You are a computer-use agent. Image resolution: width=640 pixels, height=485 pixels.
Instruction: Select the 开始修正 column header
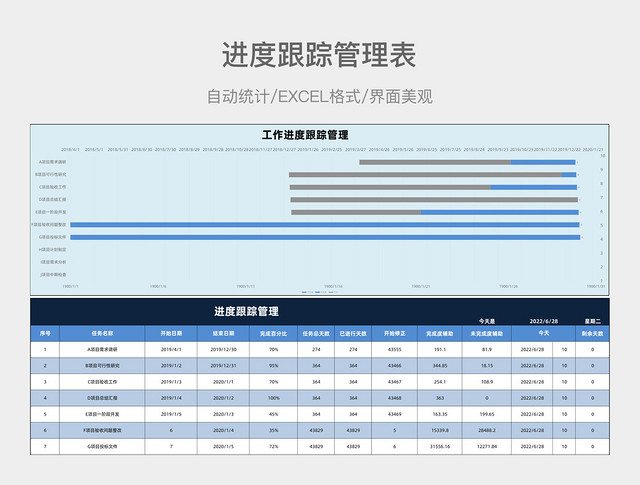click(x=394, y=334)
